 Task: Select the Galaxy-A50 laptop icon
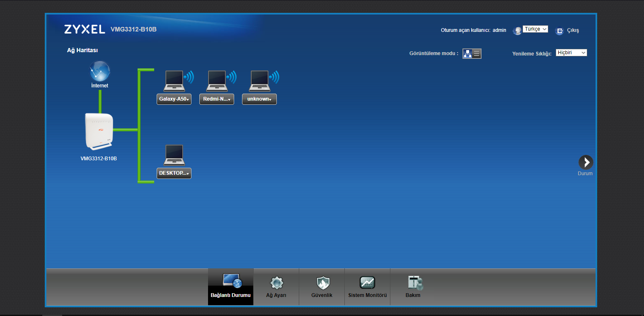click(x=174, y=81)
